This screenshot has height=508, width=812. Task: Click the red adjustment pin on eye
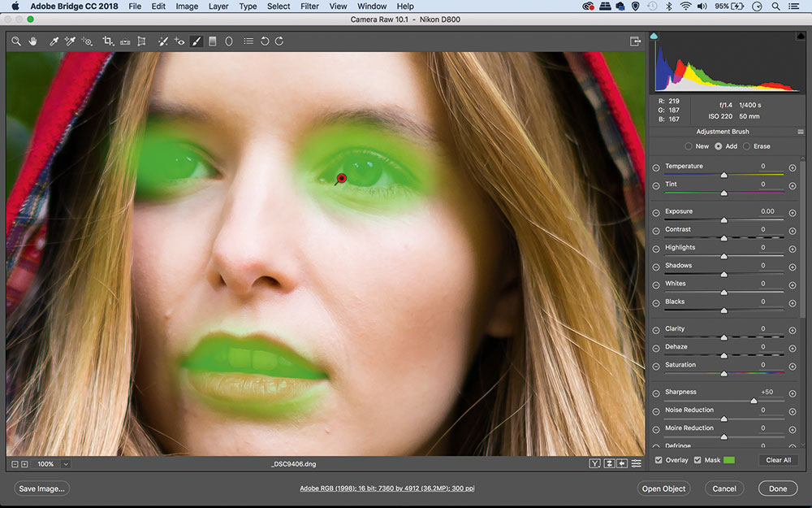[341, 178]
